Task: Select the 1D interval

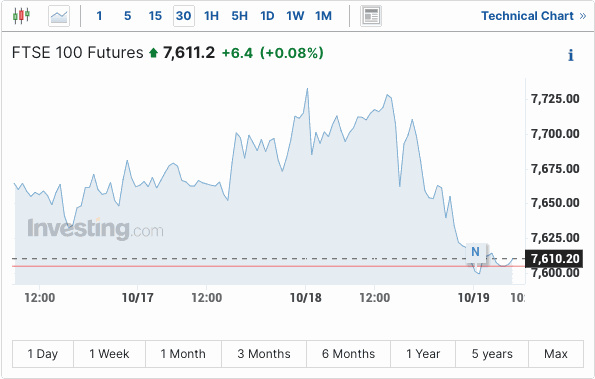Action: 267,16
